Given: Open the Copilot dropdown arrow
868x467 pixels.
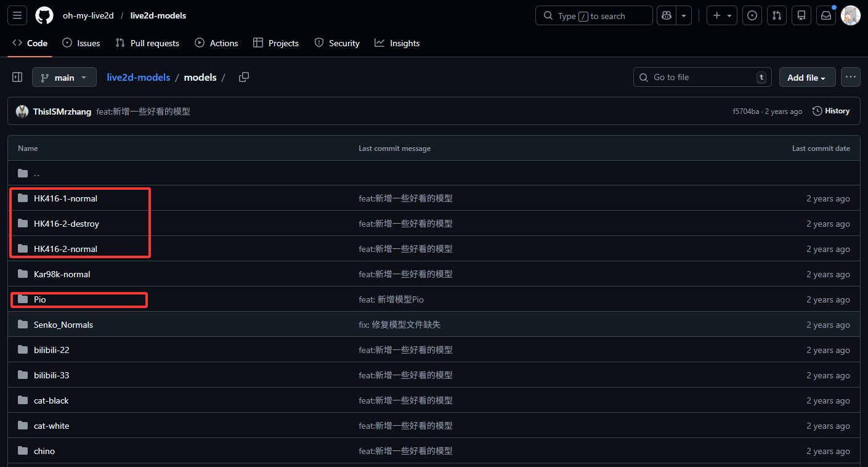Looking at the screenshot, I should click(x=684, y=15).
